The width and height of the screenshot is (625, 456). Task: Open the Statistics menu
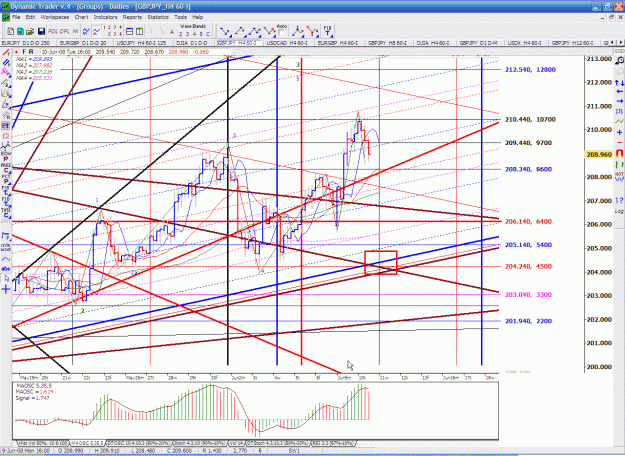coord(158,17)
